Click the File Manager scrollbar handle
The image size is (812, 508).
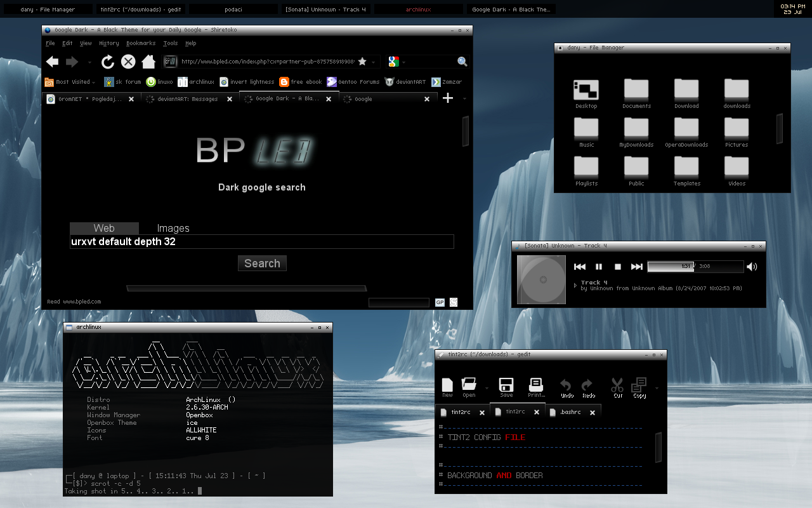780,128
